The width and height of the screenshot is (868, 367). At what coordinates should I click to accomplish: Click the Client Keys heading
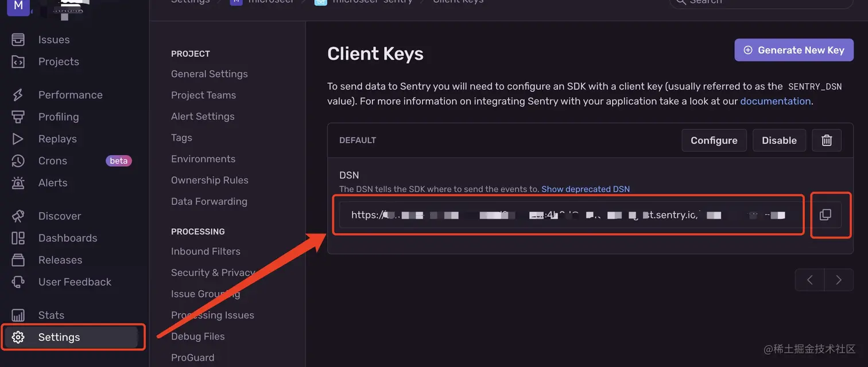coord(375,53)
